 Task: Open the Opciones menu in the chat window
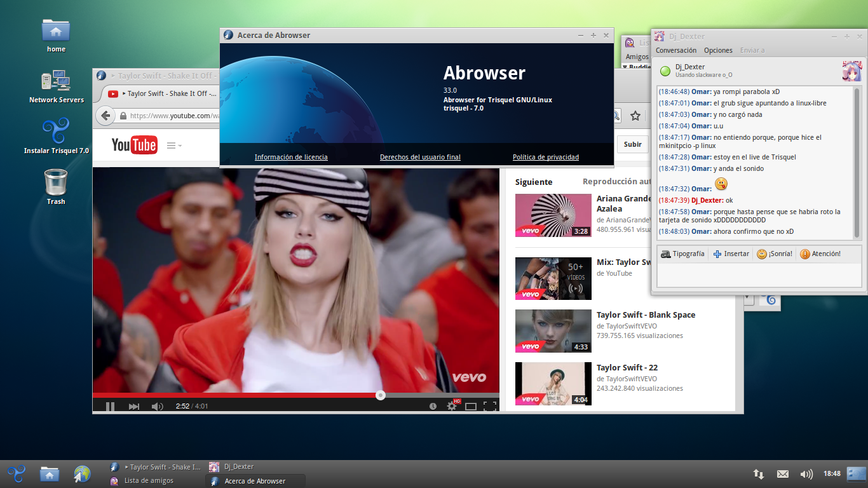718,50
